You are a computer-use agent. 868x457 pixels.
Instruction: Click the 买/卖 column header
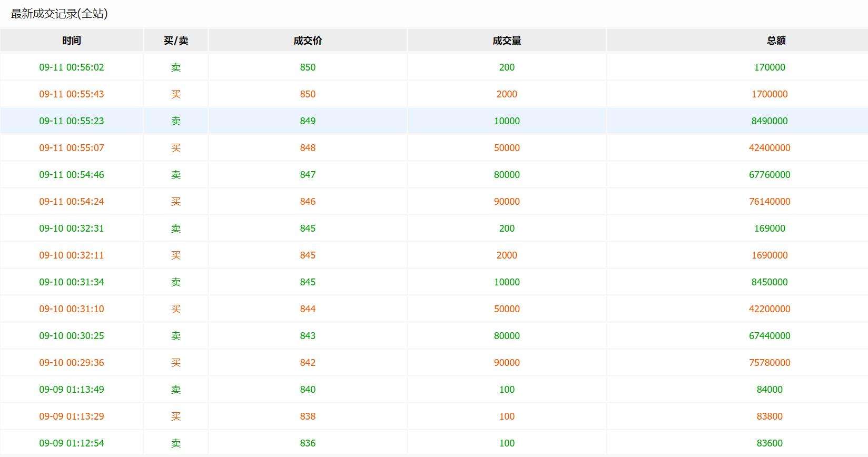point(176,41)
